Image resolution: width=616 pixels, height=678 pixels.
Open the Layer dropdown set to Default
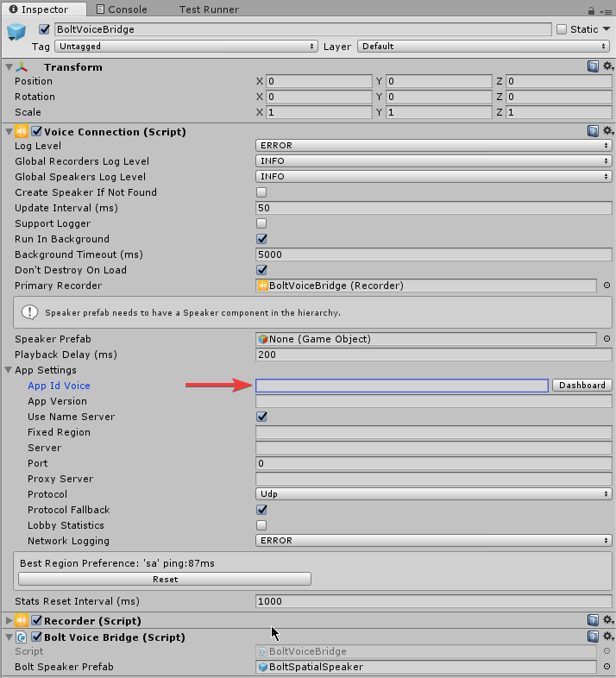point(484,47)
